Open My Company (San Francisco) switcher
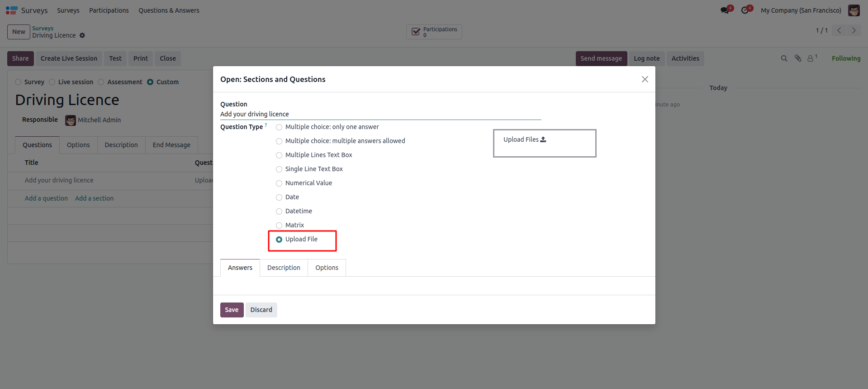 801,10
